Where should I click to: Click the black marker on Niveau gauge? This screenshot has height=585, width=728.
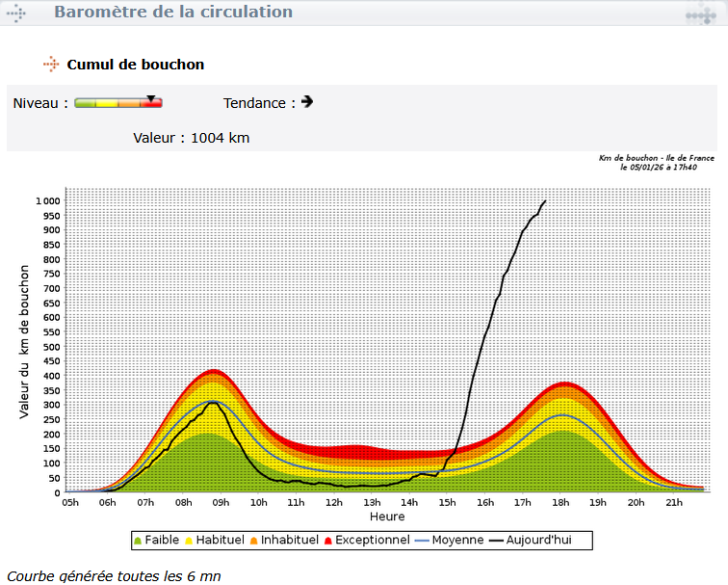151,98
